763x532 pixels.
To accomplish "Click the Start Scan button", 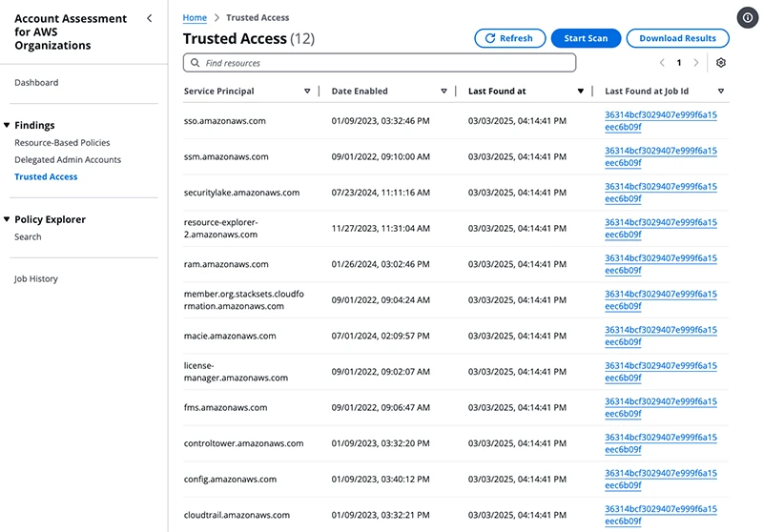I will click(x=586, y=38).
